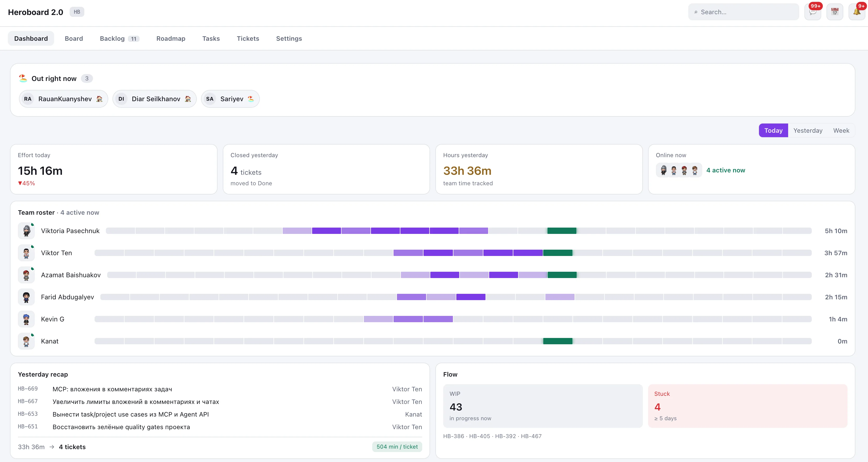
Task: Click Azamat Baishuakov's avatar in roster
Action: [x=26, y=275]
